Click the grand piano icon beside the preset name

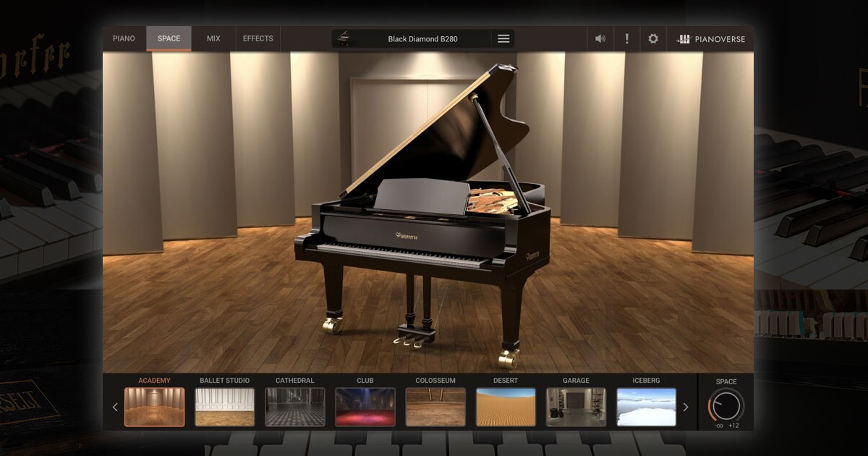coord(346,38)
